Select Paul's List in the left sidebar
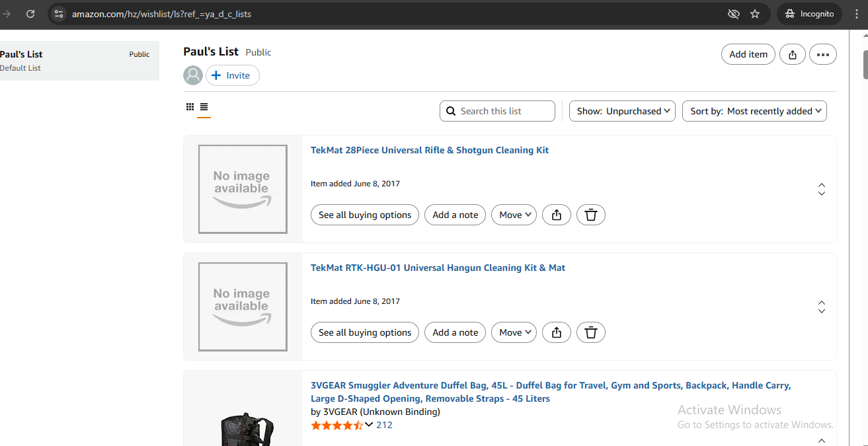 pyautogui.click(x=79, y=61)
